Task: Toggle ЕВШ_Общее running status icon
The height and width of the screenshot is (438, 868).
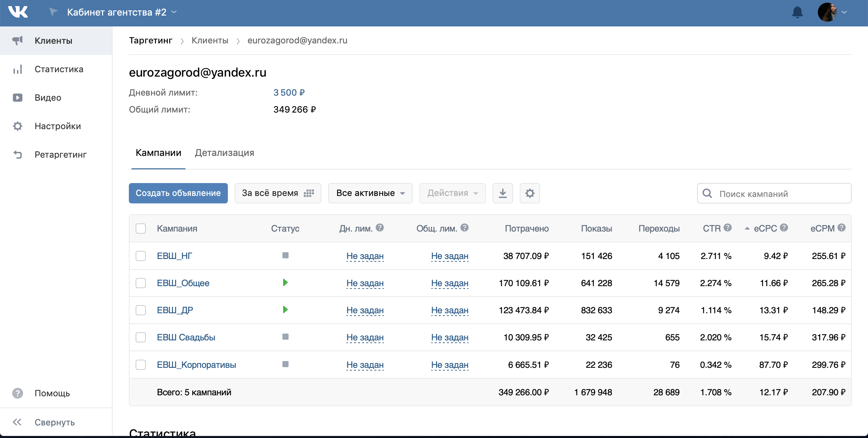Action: click(285, 282)
